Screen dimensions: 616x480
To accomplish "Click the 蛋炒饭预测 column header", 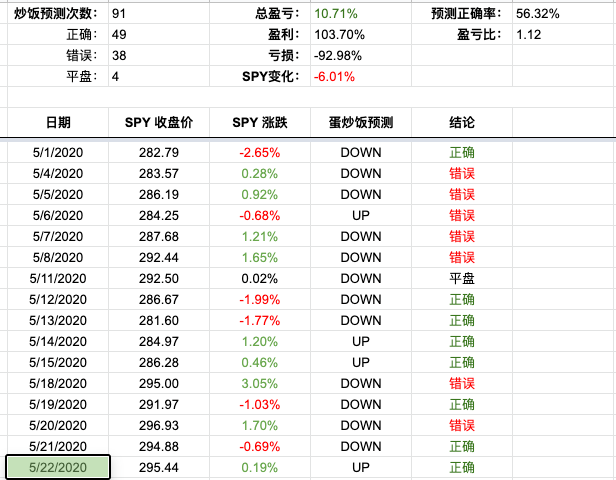I will tap(361, 123).
